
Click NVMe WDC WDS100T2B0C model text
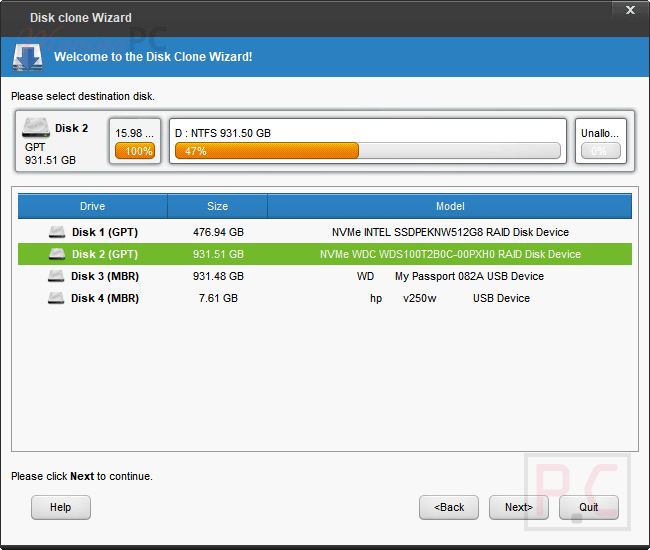(450, 254)
